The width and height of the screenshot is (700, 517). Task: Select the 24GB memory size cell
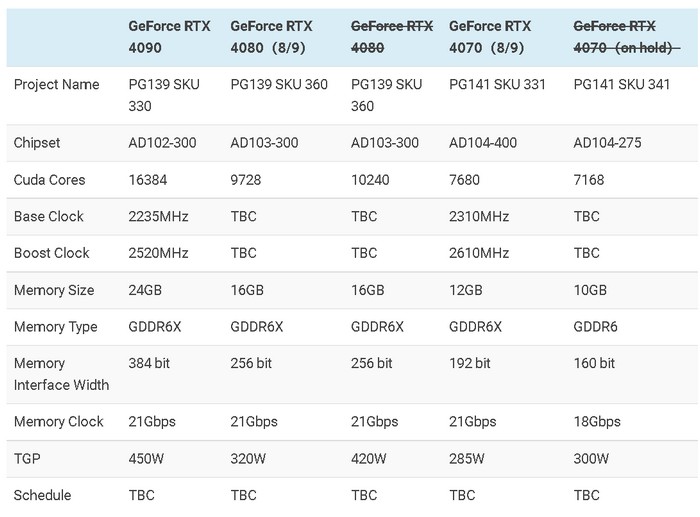point(145,290)
